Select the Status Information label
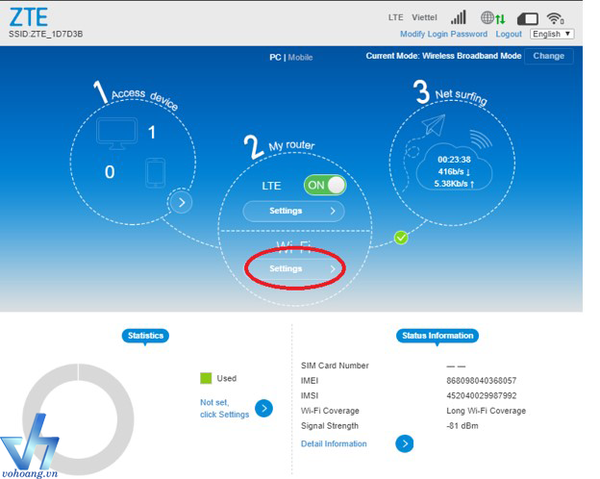 pos(437,336)
